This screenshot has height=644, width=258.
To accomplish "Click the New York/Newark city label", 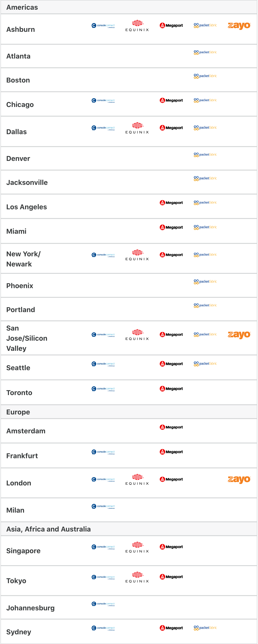I will tap(23, 259).
